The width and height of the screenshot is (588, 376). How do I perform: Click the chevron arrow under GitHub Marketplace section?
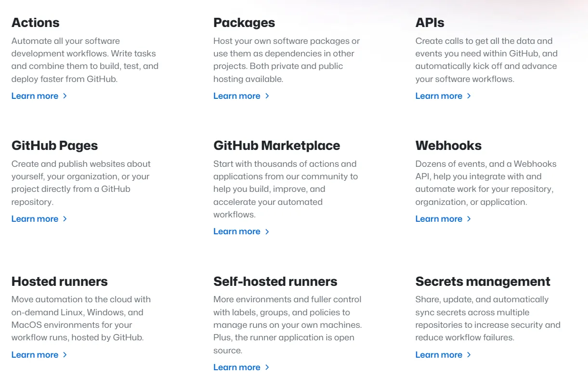[267, 232]
